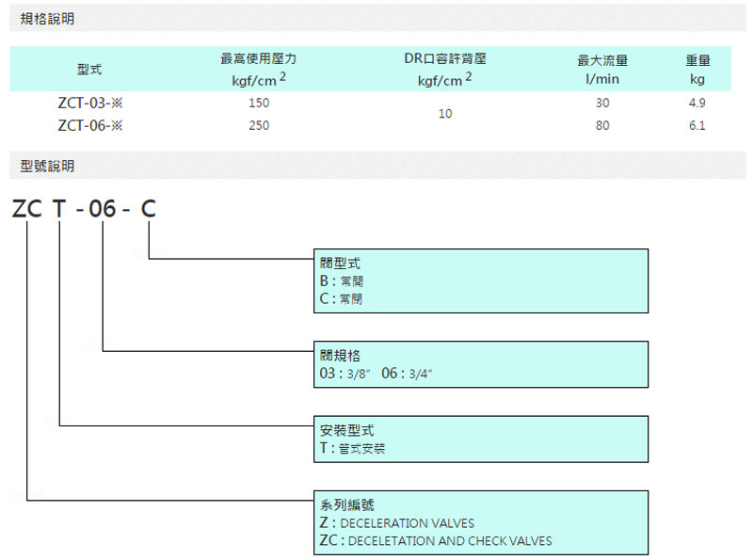753x560 pixels.
Task: Click the 規格說明 section heading
Action: tap(47, 18)
